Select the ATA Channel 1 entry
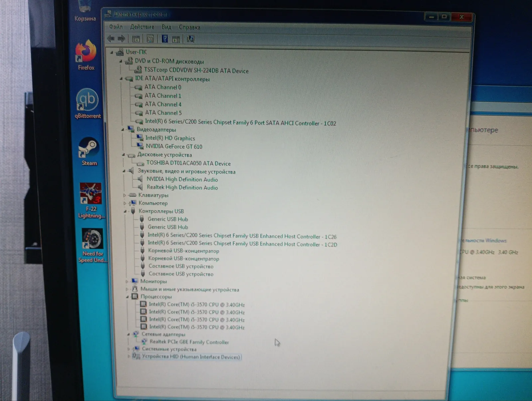Screen dimensions: 532x401 163,96
